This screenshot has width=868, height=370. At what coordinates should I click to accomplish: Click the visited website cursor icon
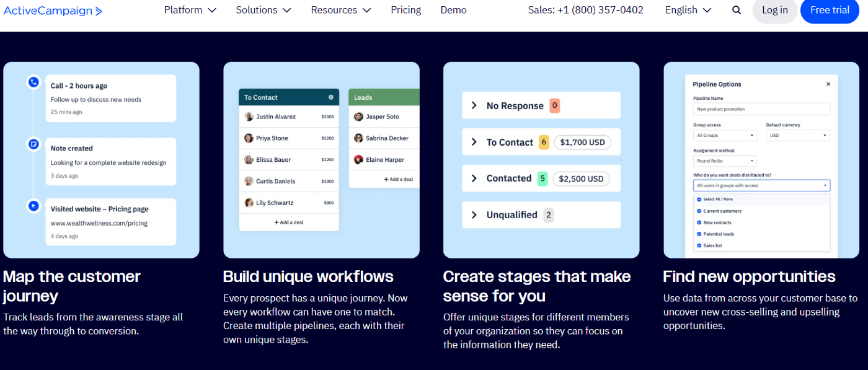(x=33, y=206)
